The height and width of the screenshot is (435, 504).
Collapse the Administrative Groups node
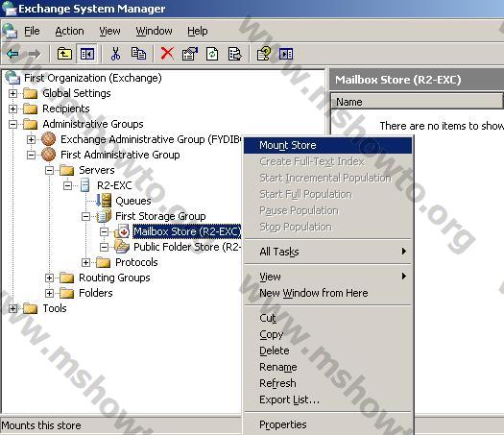tap(12, 124)
